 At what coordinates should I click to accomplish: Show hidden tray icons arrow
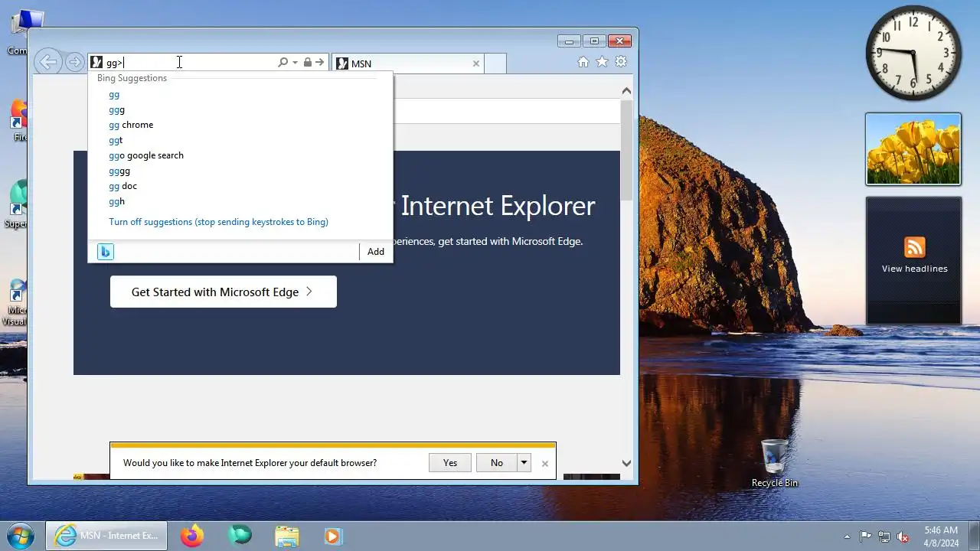coord(847,536)
